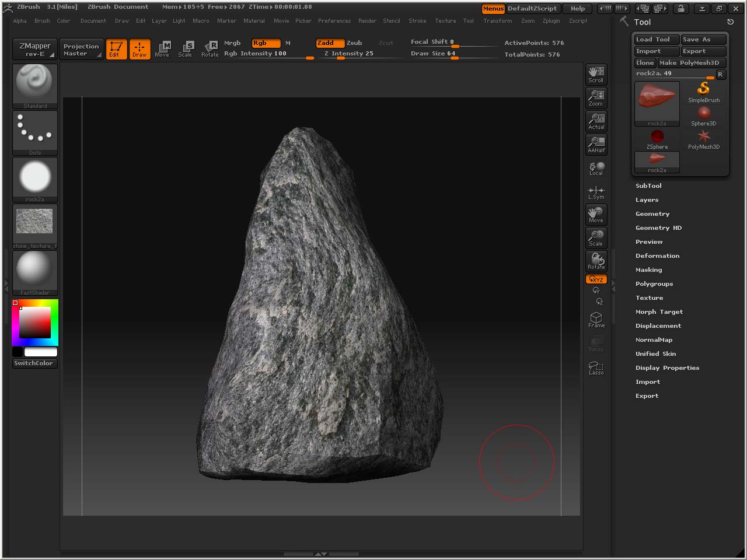Toggle the Mrgb paint mode
The height and width of the screenshot is (560, 747).
232,43
